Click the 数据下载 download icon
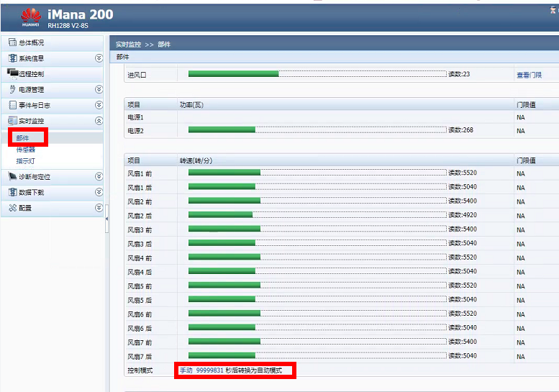Image resolution: width=559 pixels, height=392 pixels. click(12, 192)
